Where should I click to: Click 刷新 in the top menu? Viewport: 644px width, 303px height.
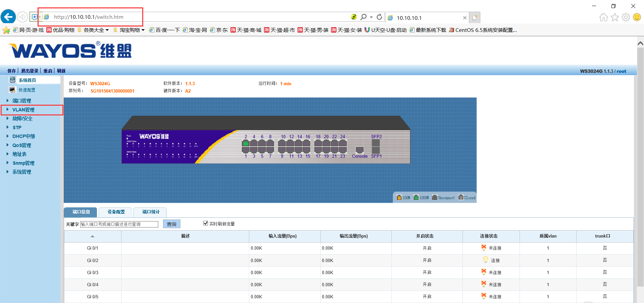(61, 71)
